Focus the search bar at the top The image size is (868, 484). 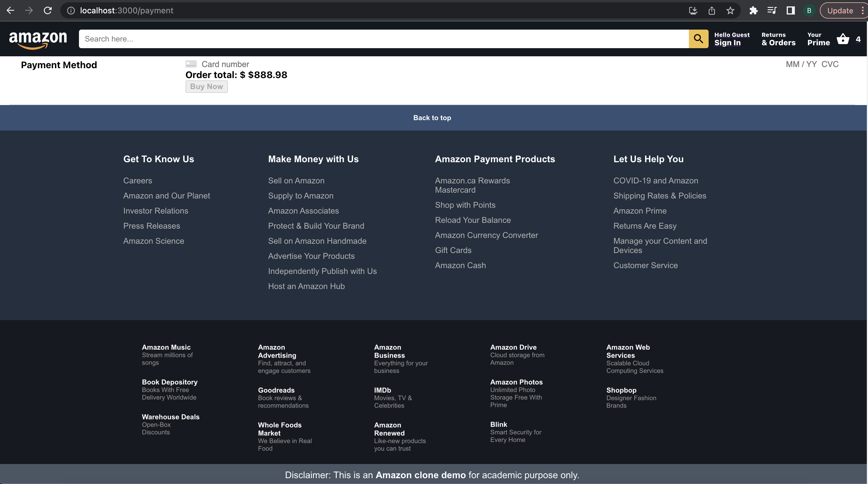click(384, 39)
